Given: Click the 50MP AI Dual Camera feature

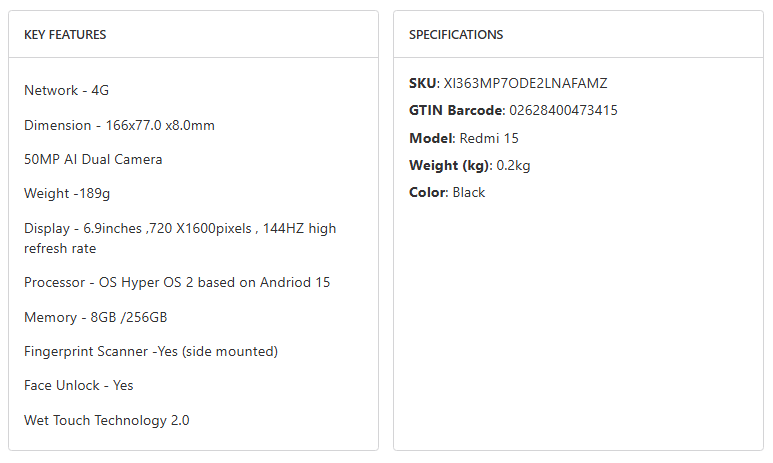Looking at the screenshot, I should (93, 159).
